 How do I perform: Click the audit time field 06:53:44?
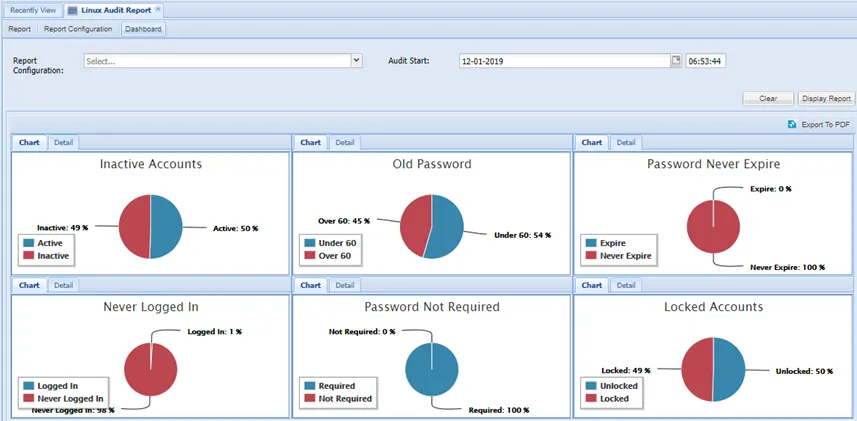(706, 61)
